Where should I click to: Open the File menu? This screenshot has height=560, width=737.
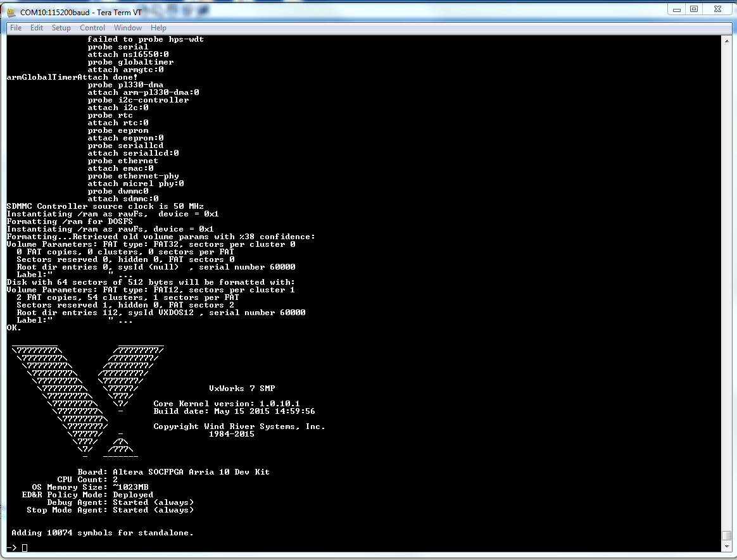click(x=16, y=28)
